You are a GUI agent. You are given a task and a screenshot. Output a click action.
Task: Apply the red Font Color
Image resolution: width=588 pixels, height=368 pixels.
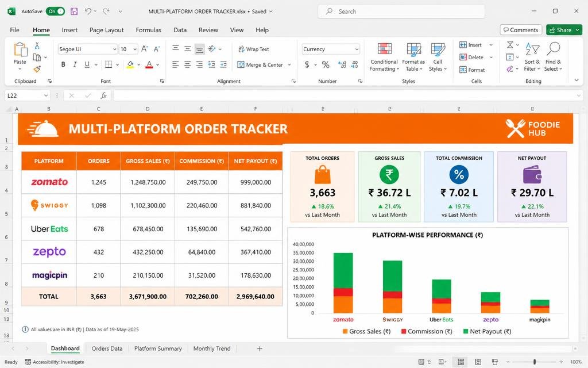click(149, 64)
